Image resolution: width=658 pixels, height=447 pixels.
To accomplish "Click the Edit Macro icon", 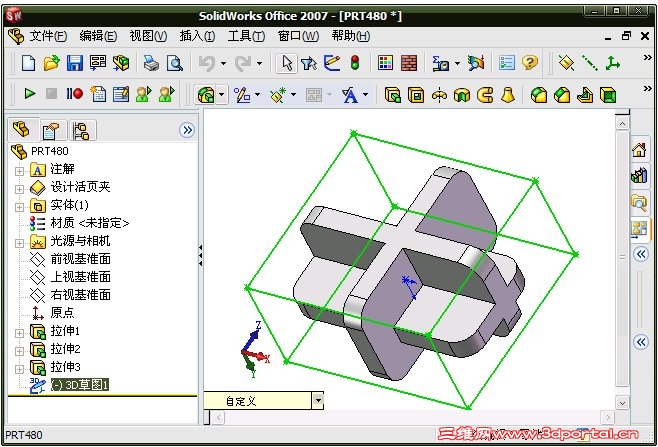I will [x=121, y=94].
